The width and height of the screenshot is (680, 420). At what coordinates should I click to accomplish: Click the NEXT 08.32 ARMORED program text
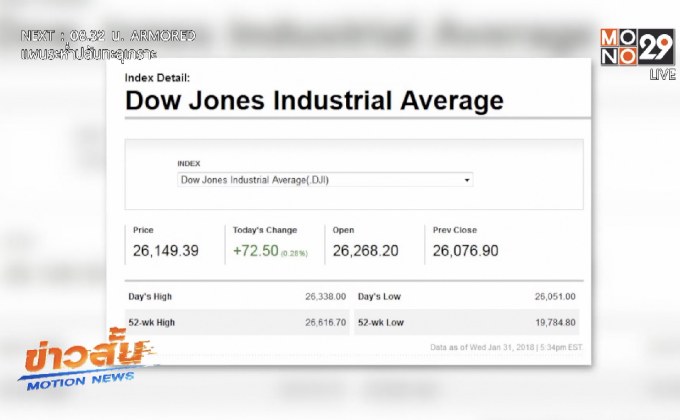pos(109,35)
